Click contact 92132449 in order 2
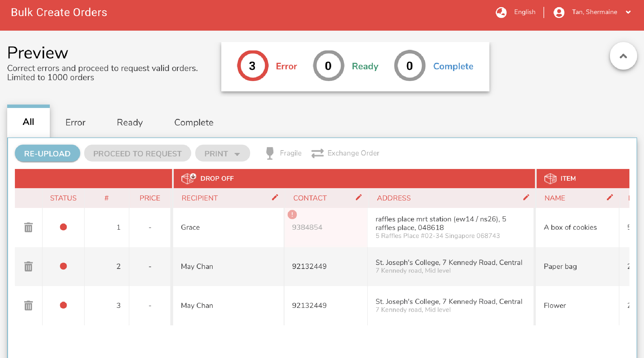The height and width of the screenshot is (358, 644). 309,266
